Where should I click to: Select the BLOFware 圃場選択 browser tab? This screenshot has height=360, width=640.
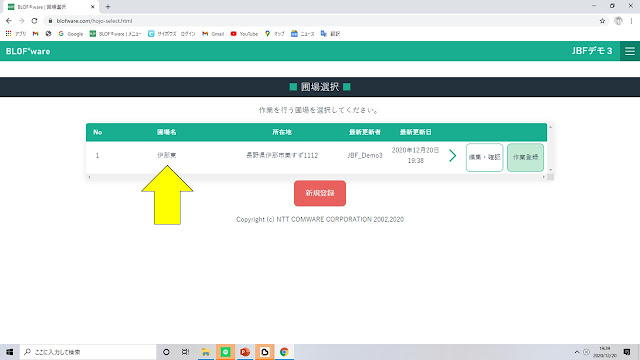pos(50,7)
